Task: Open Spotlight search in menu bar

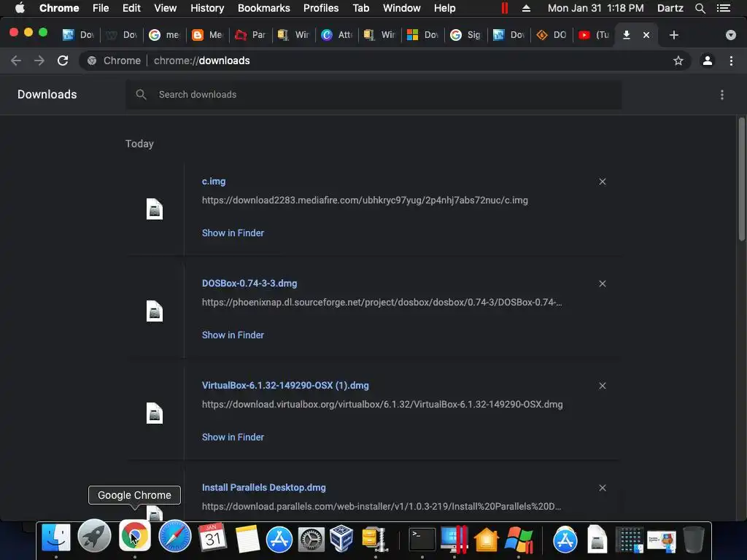Action: point(700,8)
